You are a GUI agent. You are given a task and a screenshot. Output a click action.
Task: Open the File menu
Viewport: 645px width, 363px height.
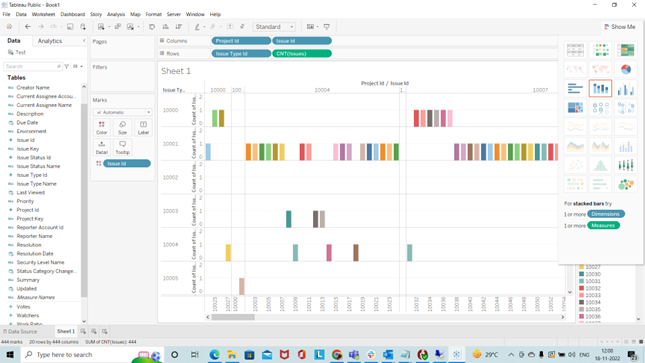(6, 14)
